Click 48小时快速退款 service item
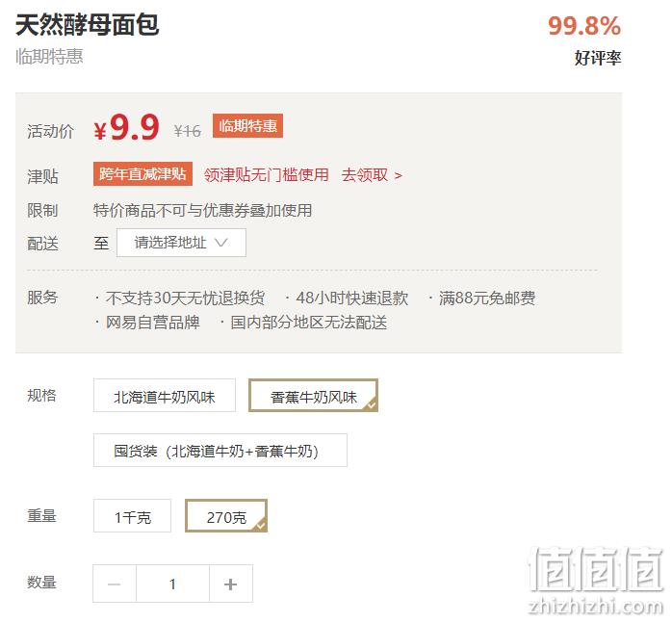Image resolution: width=672 pixels, height=623 pixels. (352, 298)
